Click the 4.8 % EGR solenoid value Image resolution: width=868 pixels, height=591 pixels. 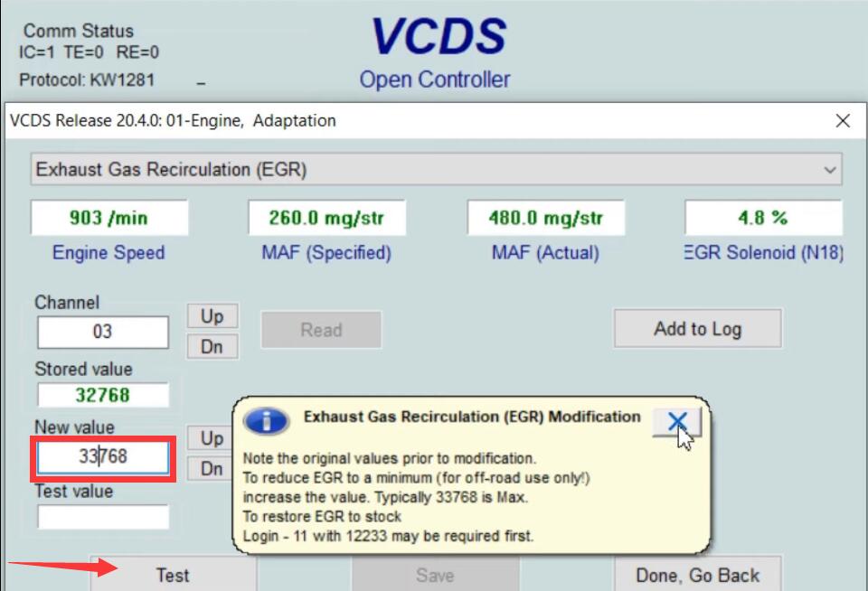point(763,218)
